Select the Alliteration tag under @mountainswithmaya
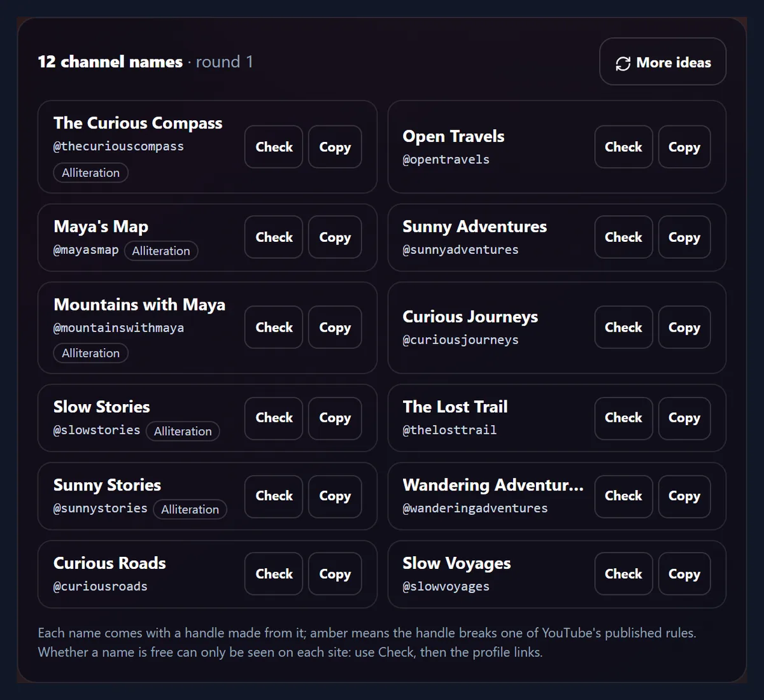 click(91, 353)
